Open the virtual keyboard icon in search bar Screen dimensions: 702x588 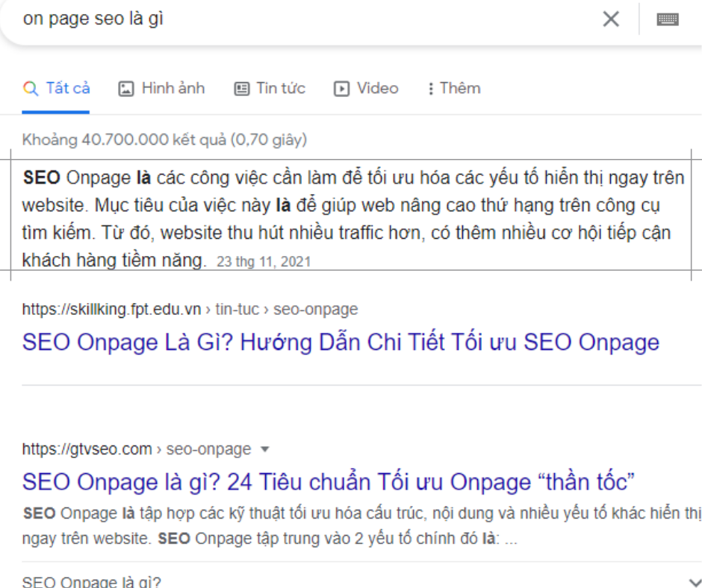668,20
